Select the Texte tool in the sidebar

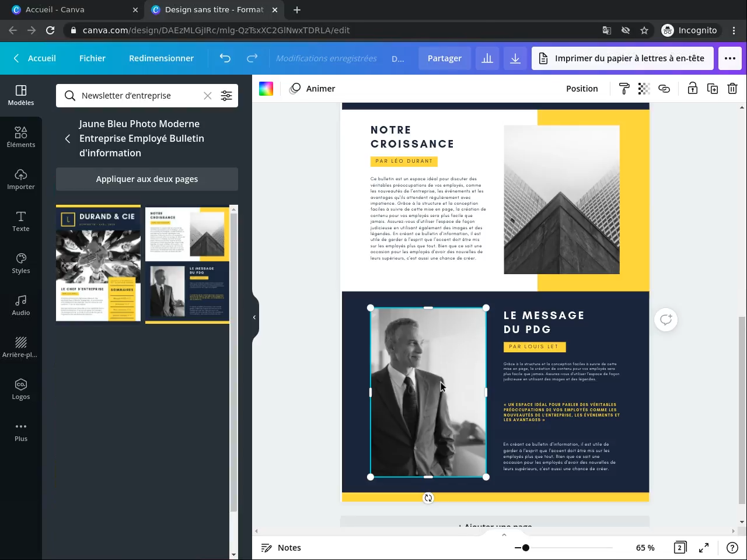[x=21, y=221]
